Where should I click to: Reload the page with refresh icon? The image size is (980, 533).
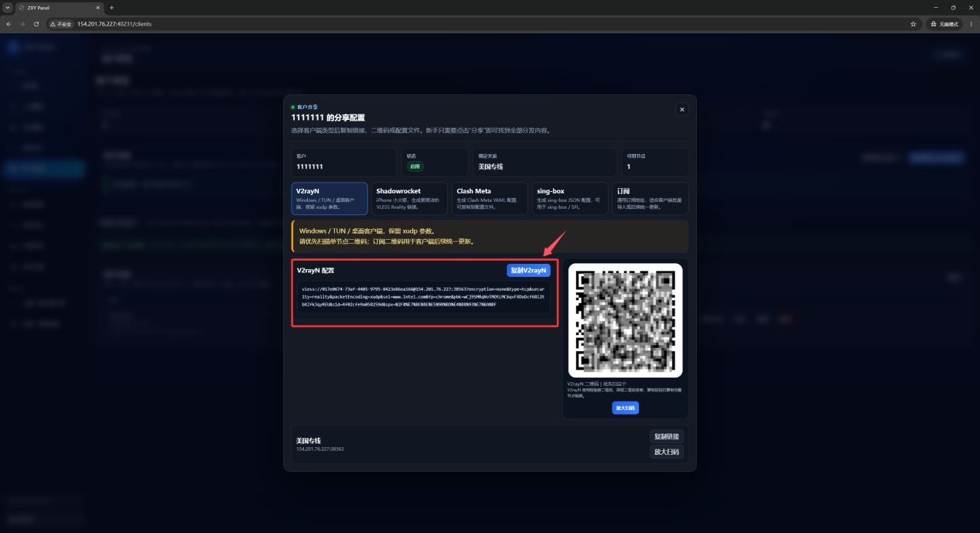tap(36, 24)
